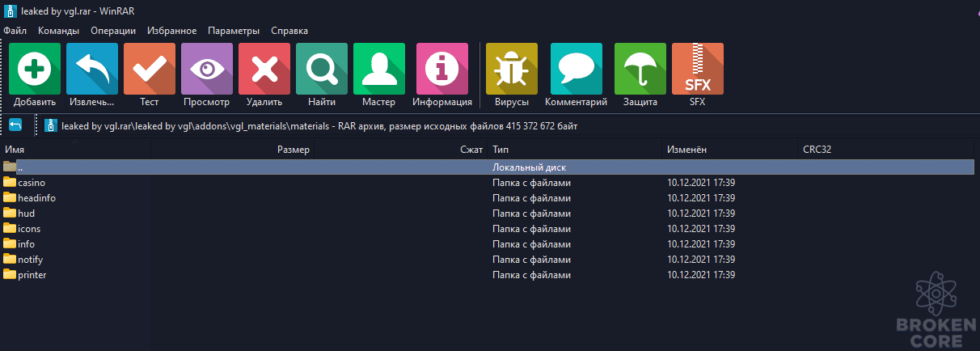Screen dimensions: 980x351
Task: Launch the Мастер (Wizard) icon
Action: (379, 70)
